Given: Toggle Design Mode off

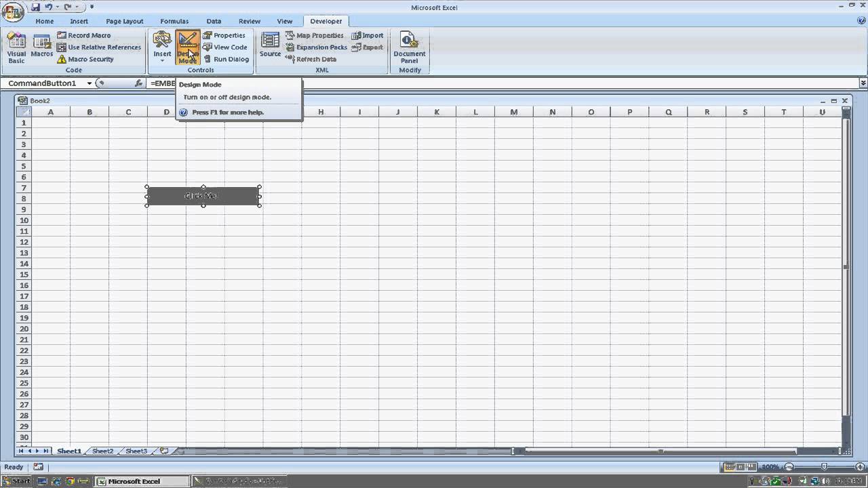Looking at the screenshot, I should (187, 47).
